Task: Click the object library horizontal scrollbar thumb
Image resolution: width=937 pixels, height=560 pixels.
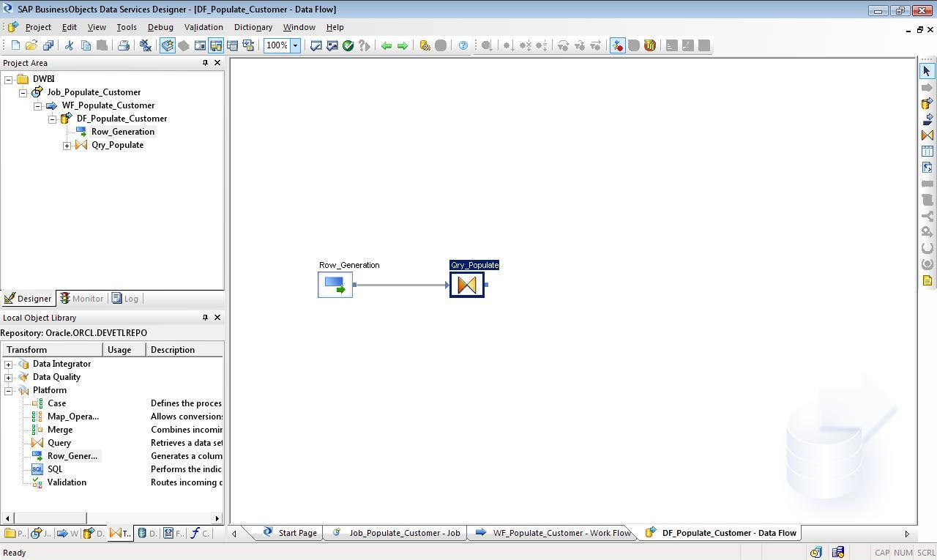Action: click(49, 518)
